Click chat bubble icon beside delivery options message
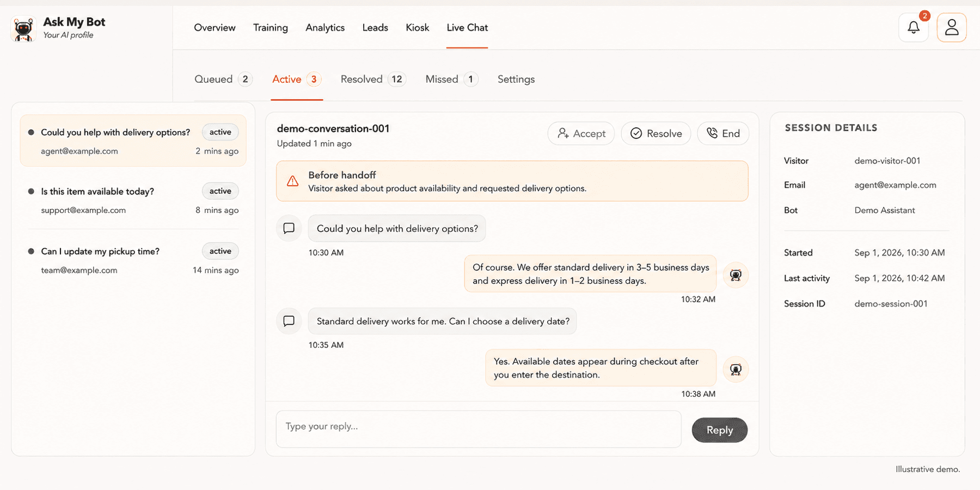Image resolution: width=980 pixels, height=490 pixels. point(289,228)
